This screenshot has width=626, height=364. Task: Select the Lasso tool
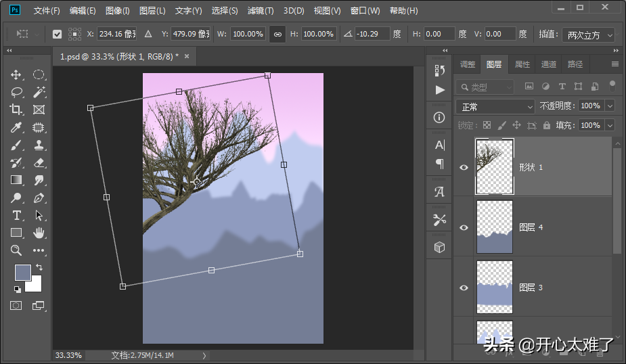pos(16,92)
